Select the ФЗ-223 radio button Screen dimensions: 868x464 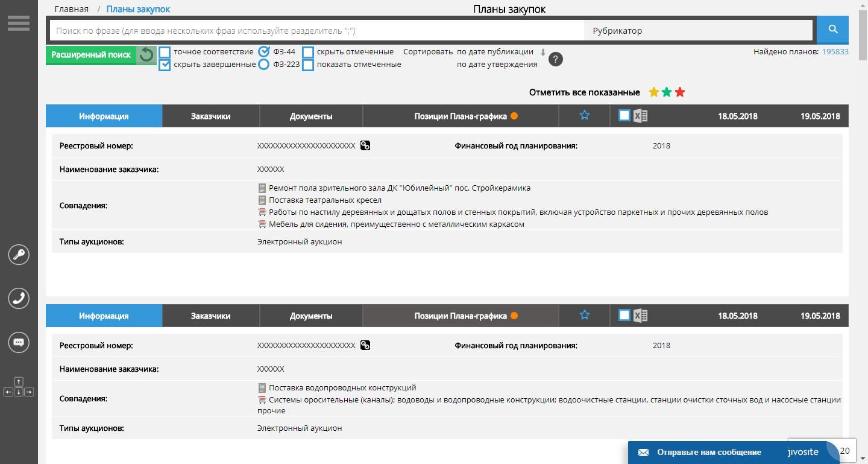(263, 65)
